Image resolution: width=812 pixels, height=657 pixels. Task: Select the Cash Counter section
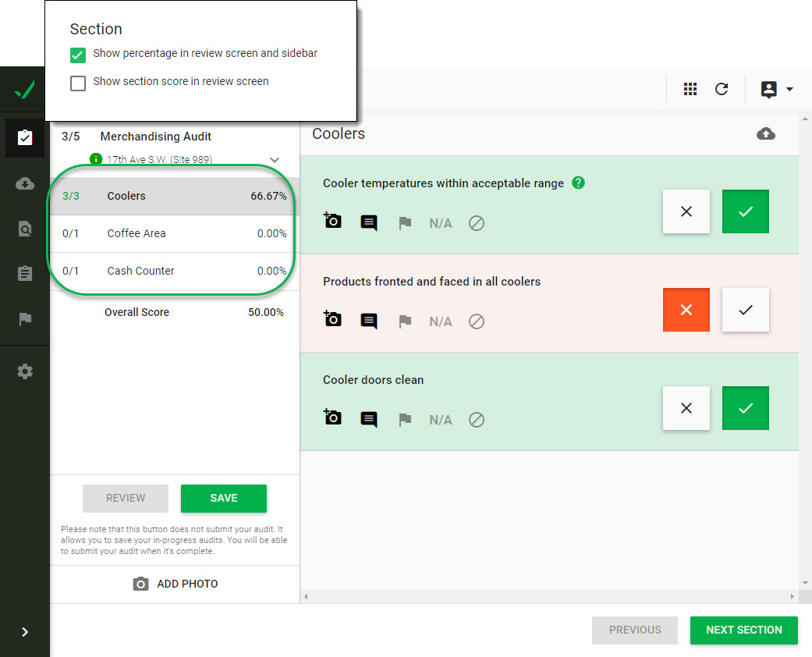click(x=175, y=271)
